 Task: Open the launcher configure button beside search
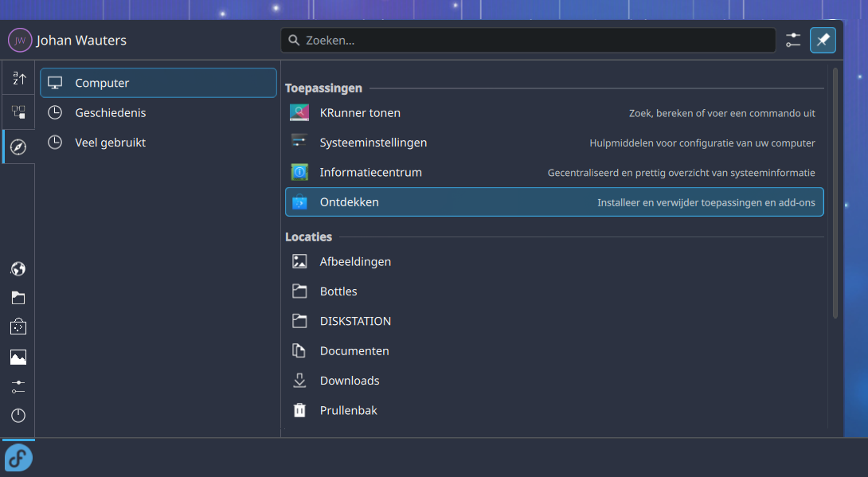[793, 40]
